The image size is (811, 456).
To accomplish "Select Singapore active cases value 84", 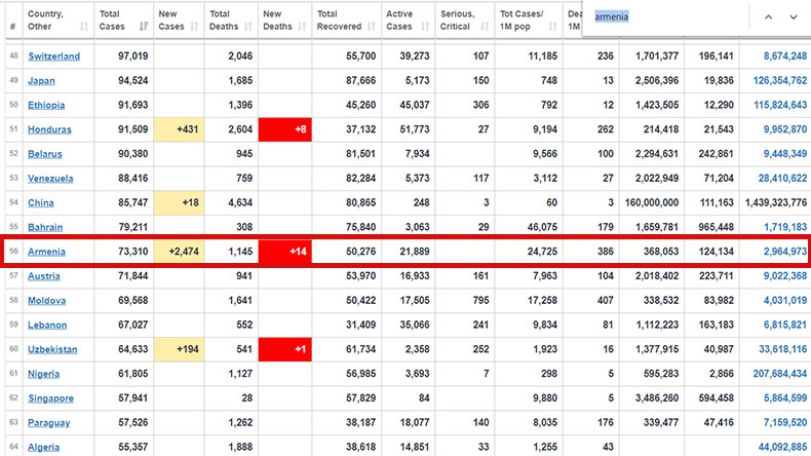I will click(424, 398).
